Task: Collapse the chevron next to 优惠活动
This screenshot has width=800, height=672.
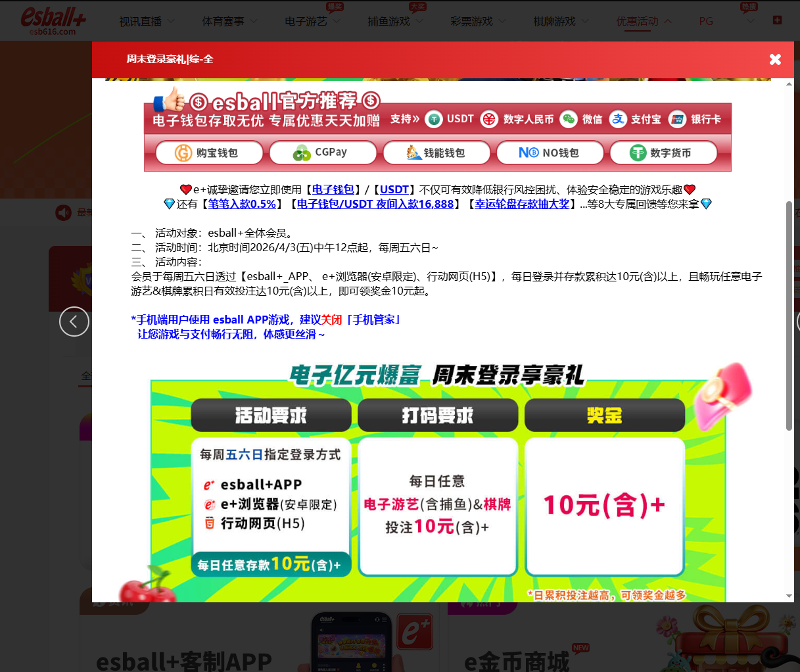Action: 669,21
